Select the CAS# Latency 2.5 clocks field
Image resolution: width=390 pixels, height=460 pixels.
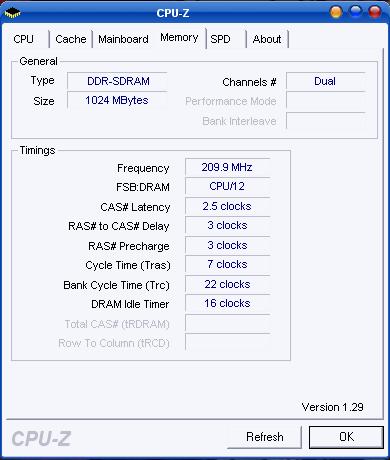click(x=227, y=206)
